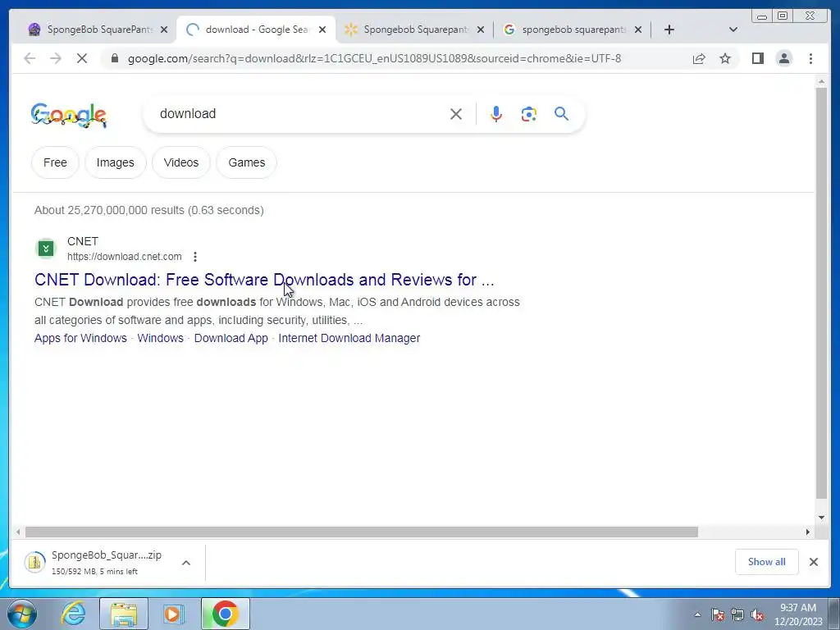Click the horizontal scrollbar right arrow
The width and height of the screenshot is (840, 630).
(x=808, y=532)
